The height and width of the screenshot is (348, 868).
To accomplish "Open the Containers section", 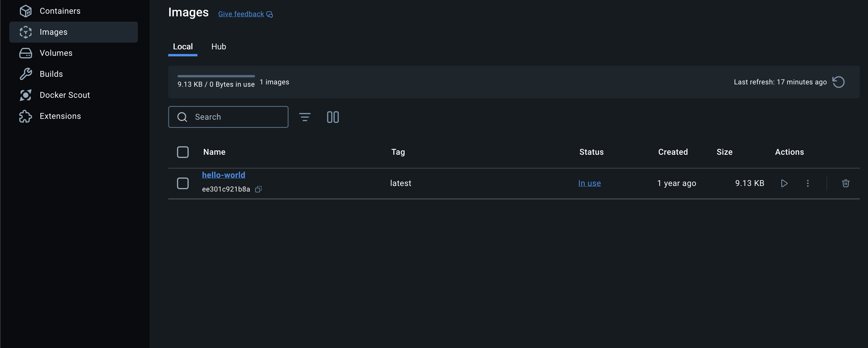I will point(74,11).
